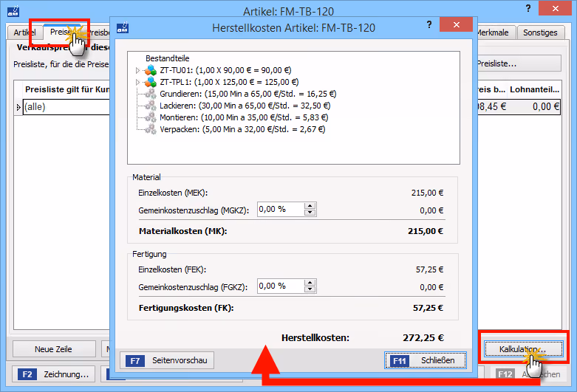This screenshot has width=577, height=392.
Task: Open help in the Herstellkosten dialog
Action: [x=429, y=24]
